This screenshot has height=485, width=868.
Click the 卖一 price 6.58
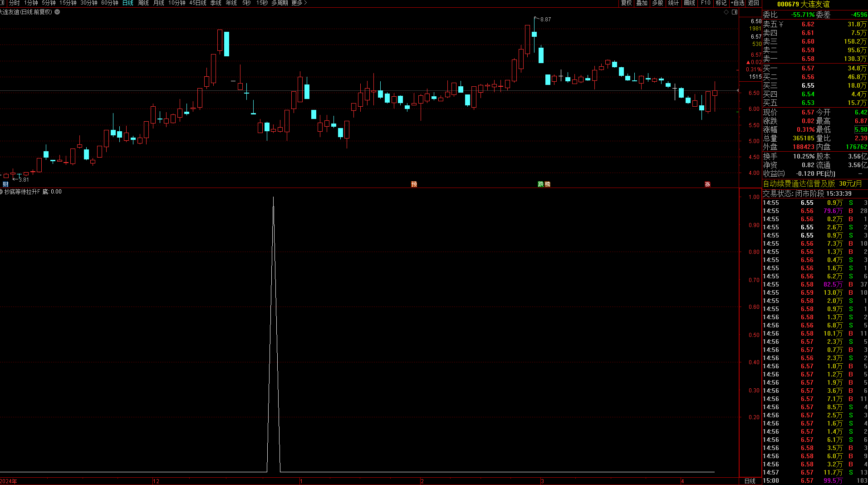(808, 59)
